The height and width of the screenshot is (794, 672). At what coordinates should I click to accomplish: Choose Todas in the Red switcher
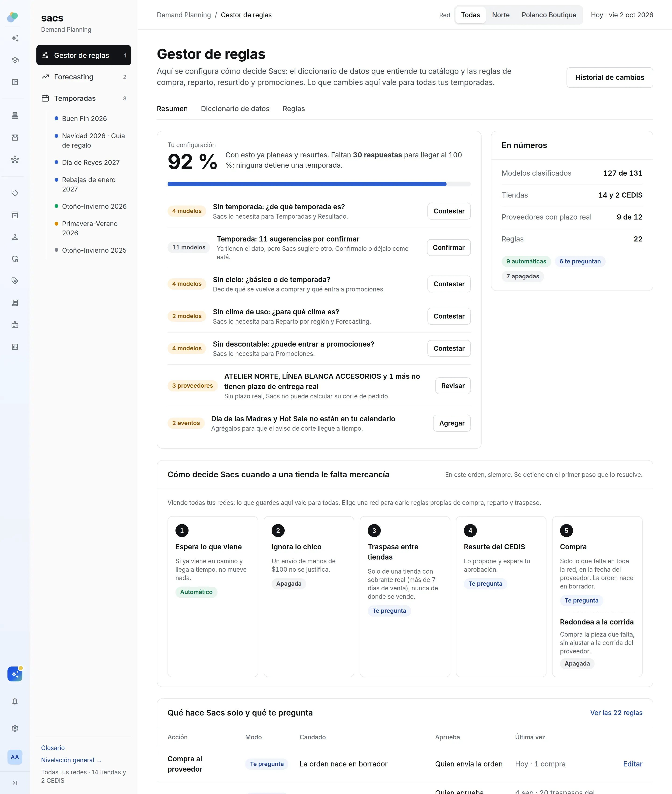(x=470, y=15)
